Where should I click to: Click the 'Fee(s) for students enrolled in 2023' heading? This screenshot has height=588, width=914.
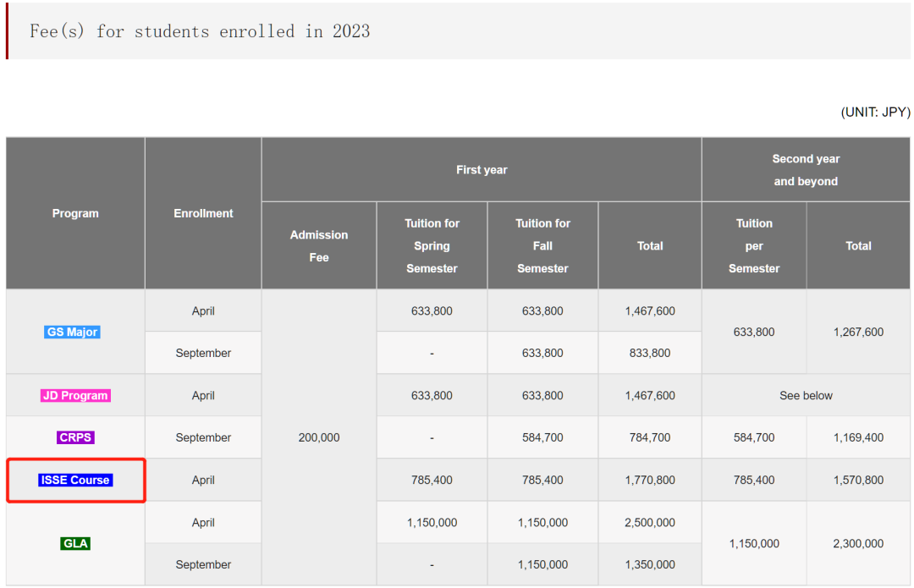click(x=200, y=31)
